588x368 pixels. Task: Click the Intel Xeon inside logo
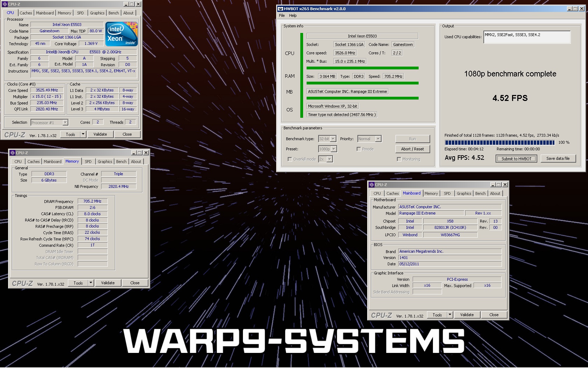point(121,34)
